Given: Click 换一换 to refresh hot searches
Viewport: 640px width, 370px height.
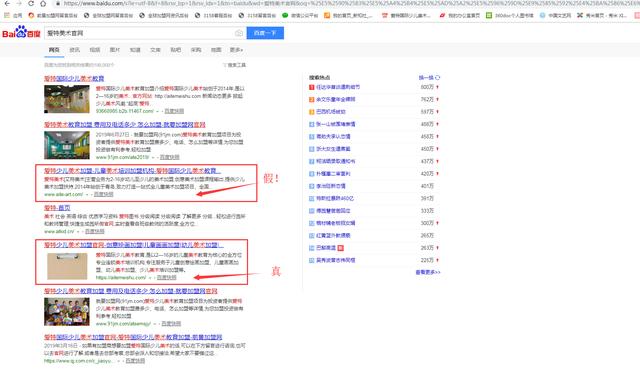Looking at the screenshot, I should coord(426,78).
